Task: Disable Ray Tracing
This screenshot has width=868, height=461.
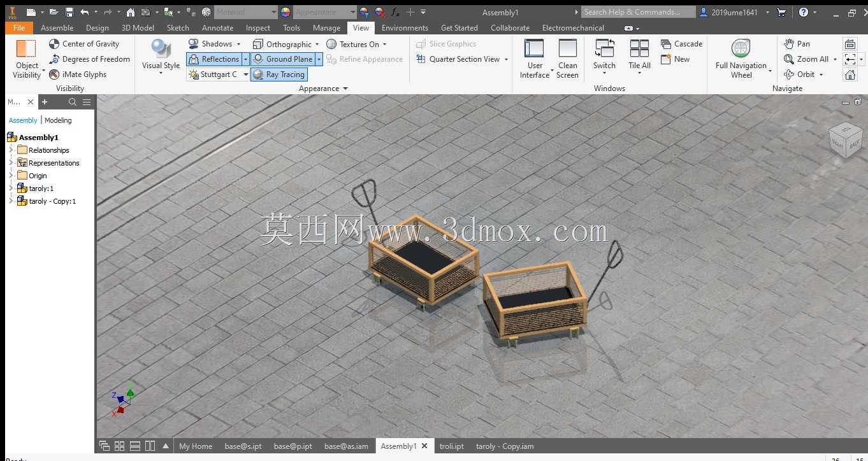Action: [279, 74]
